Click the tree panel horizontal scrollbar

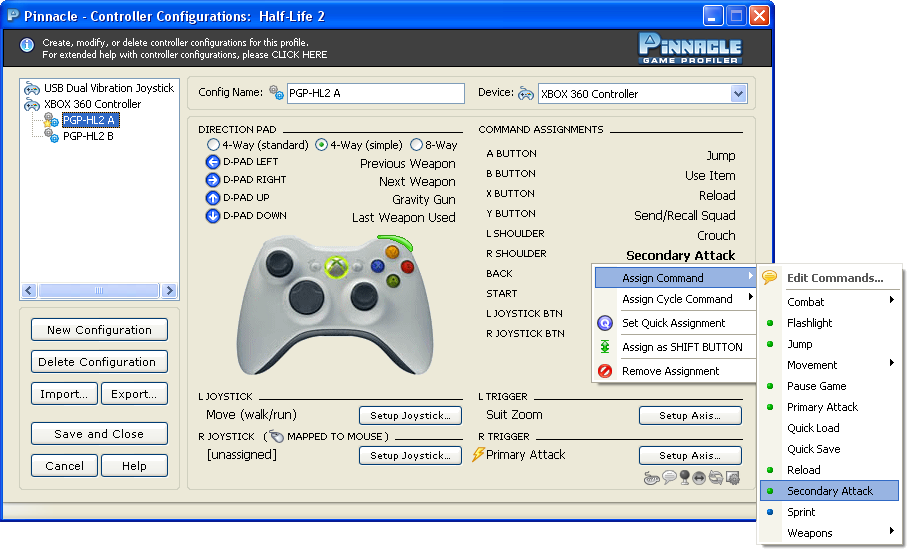(x=99, y=290)
